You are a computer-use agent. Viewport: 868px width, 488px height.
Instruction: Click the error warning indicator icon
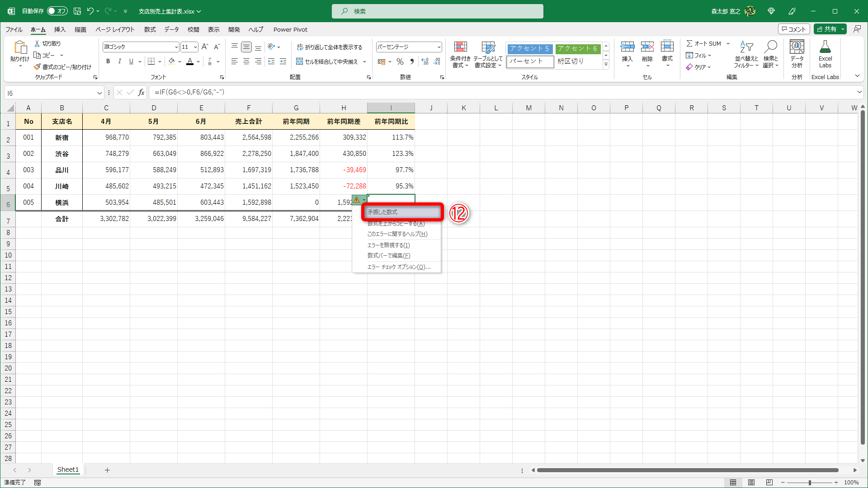pos(357,200)
